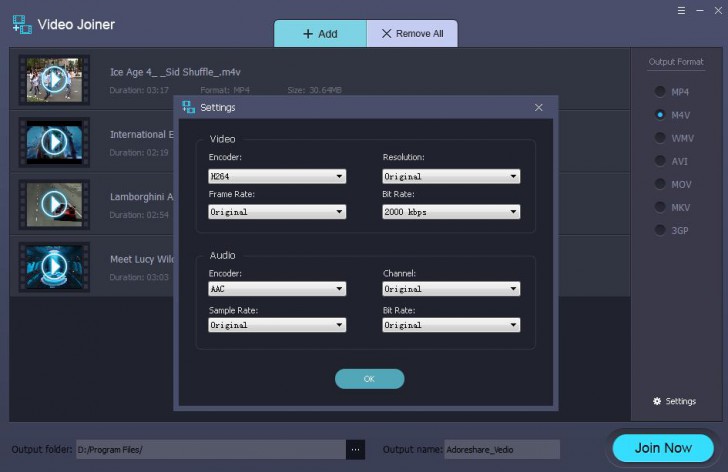Click the Remove All button
This screenshot has width=728, height=472.
(x=412, y=33)
